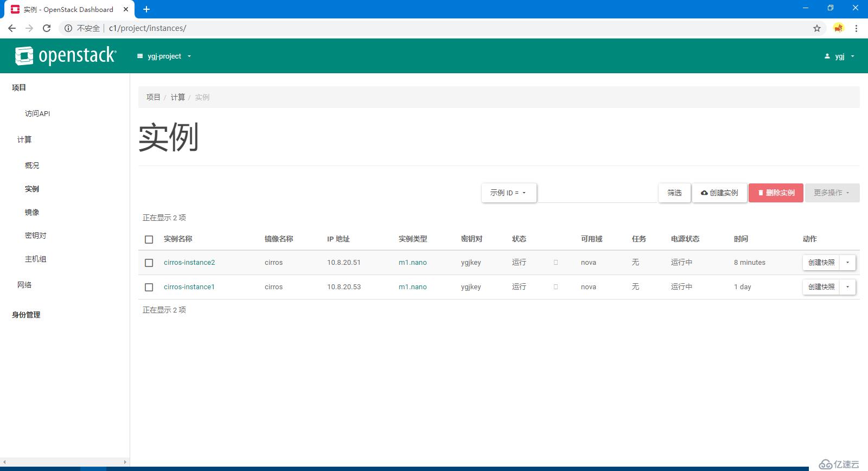
Task: Select all instances checkbox in header
Action: coord(149,239)
